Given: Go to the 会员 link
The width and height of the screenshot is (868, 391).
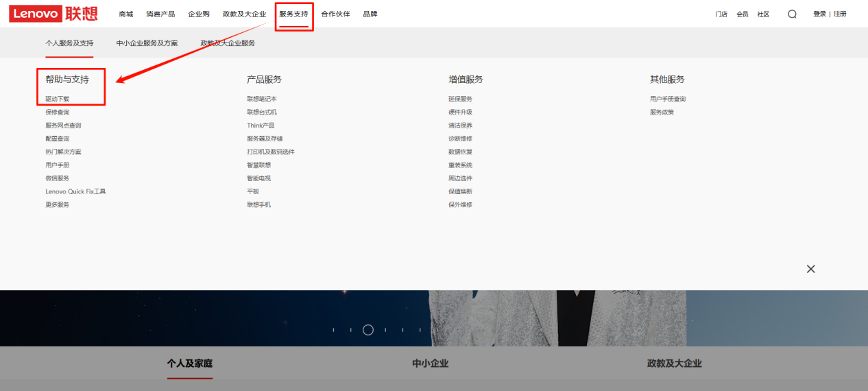Looking at the screenshot, I should click(x=743, y=14).
